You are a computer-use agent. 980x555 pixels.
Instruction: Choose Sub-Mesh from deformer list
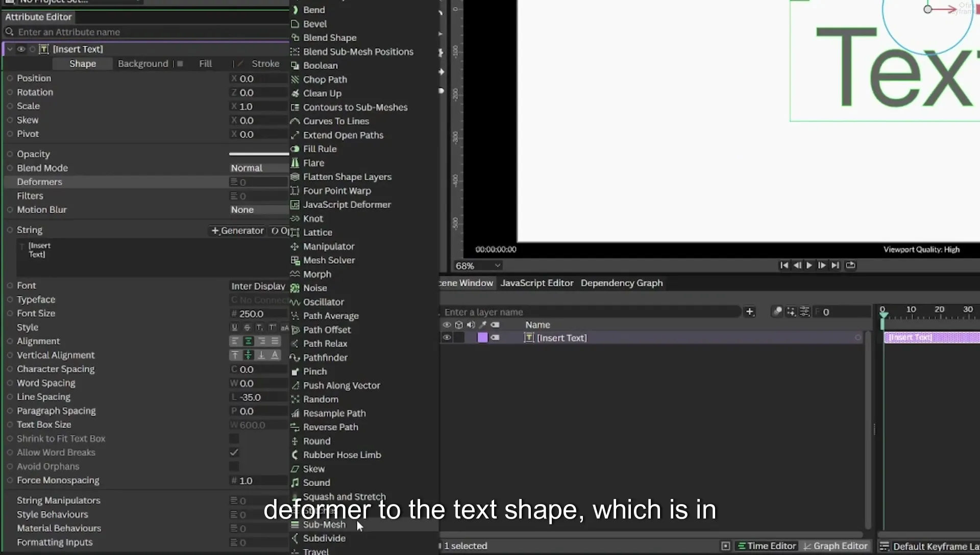point(364,524)
